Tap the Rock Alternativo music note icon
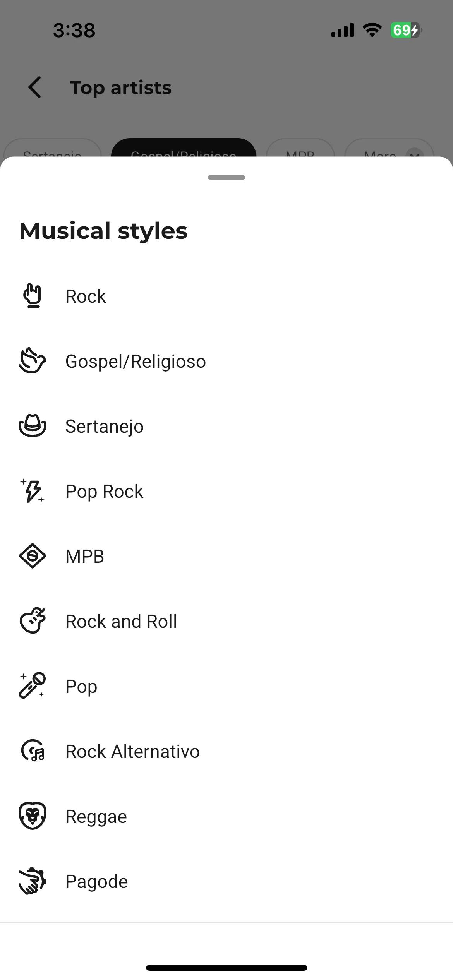The height and width of the screenshot is (980, 453). click(x=33, y=750)
